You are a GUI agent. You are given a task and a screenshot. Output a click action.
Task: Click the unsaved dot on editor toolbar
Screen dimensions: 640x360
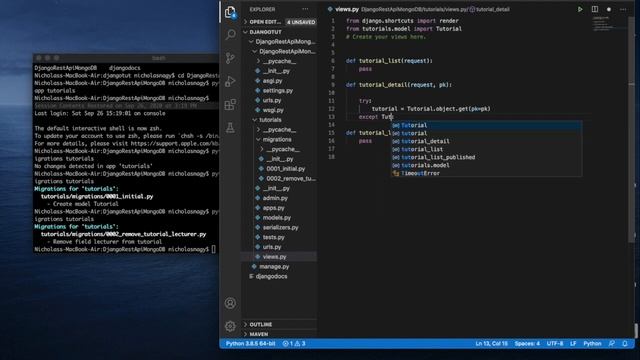[609, 9]
